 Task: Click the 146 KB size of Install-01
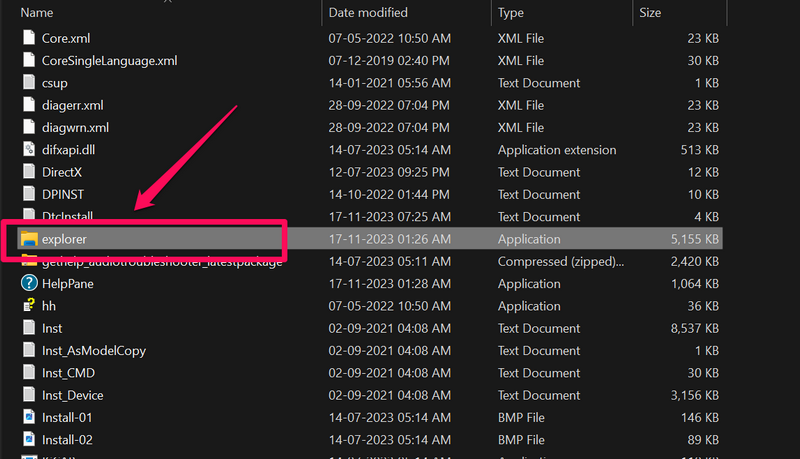[x=700, y=418]
